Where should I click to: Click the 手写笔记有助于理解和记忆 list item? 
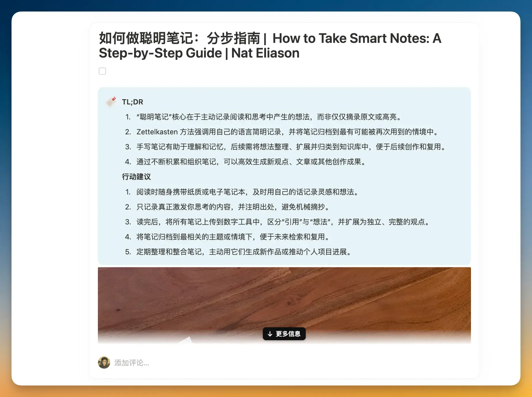[291, 147]
